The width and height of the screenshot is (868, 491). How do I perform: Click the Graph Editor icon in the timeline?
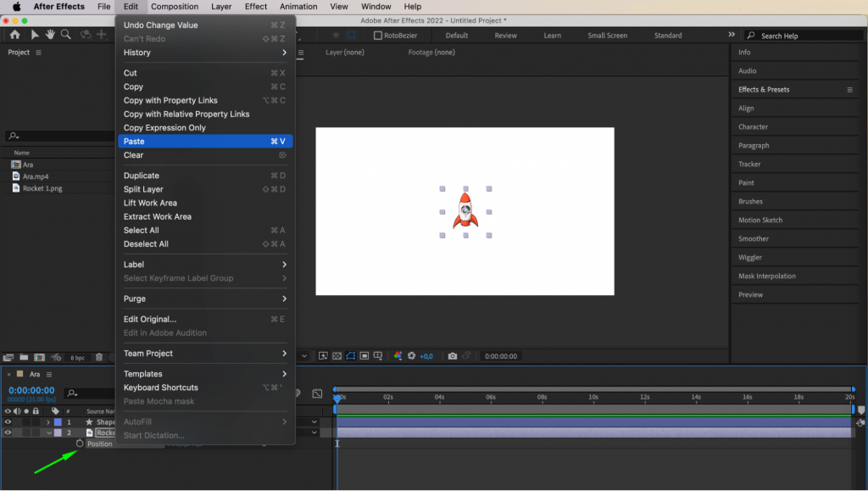pyautogui.click(x=318, y=393)
